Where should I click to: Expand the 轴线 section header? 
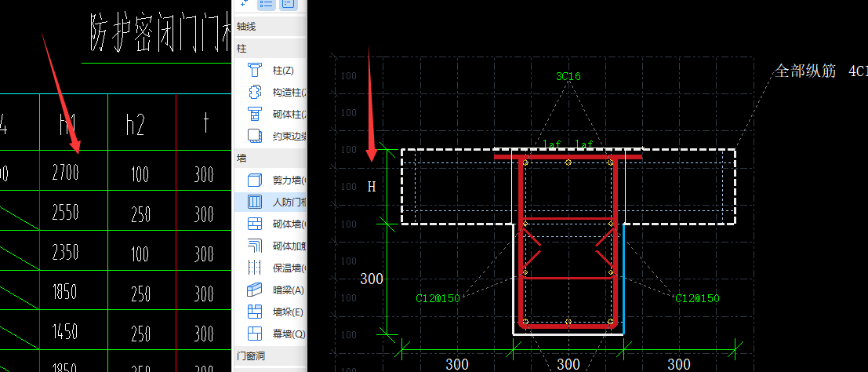pos(270,27)
